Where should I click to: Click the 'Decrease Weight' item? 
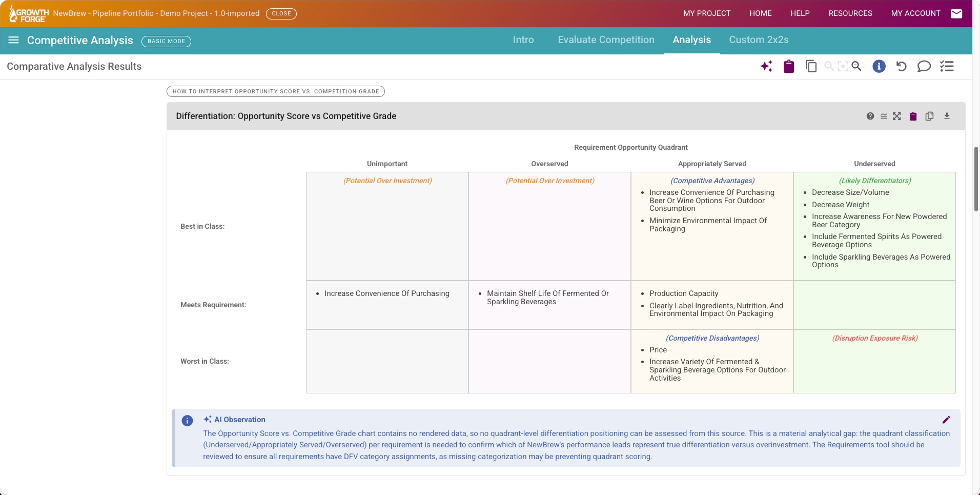(x=841, y=205)
